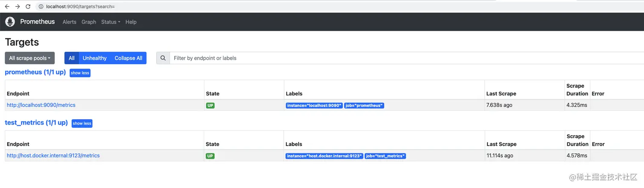The height and width of the screenshot is (188, 644).
Task: Click the Prometheus flame logo
Action: (10, 22)
